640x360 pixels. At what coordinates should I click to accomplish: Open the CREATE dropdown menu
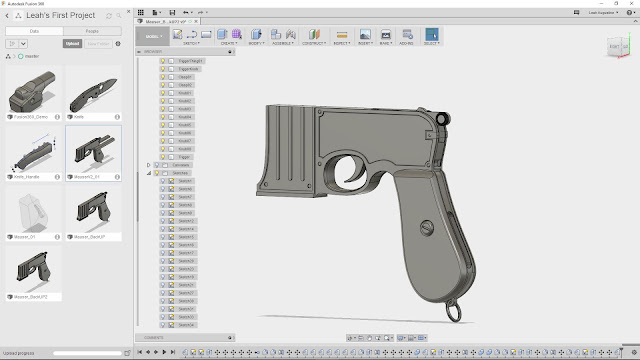coord(229,43)
